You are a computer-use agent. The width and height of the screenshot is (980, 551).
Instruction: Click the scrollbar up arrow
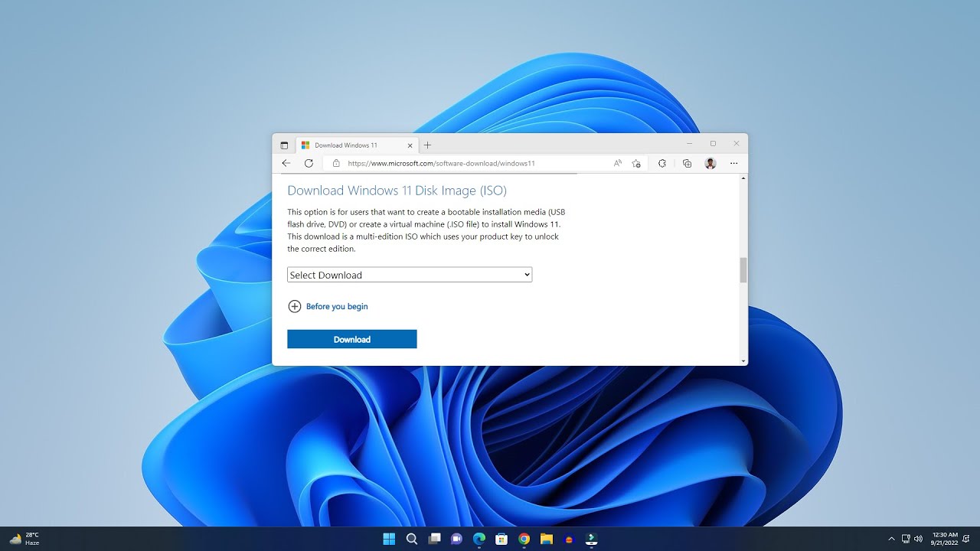pyautogui.click(x=743, y=178)
